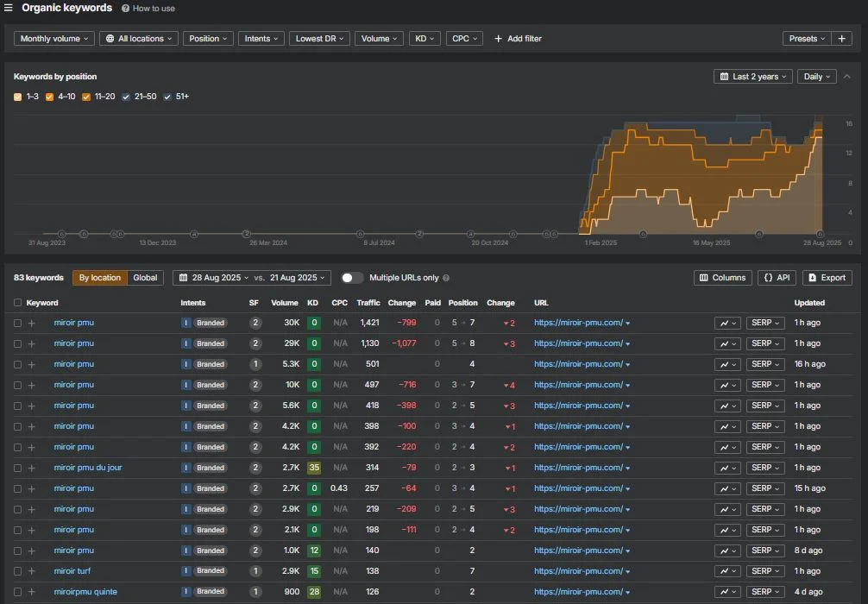
Task: Expand the Intents filter
Action: 261,39
